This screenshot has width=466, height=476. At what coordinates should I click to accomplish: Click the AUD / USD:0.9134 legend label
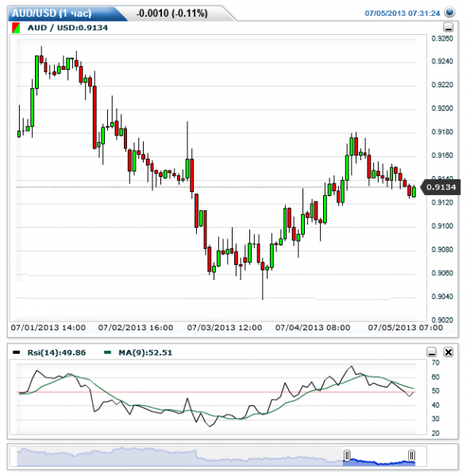pos(67,28)
